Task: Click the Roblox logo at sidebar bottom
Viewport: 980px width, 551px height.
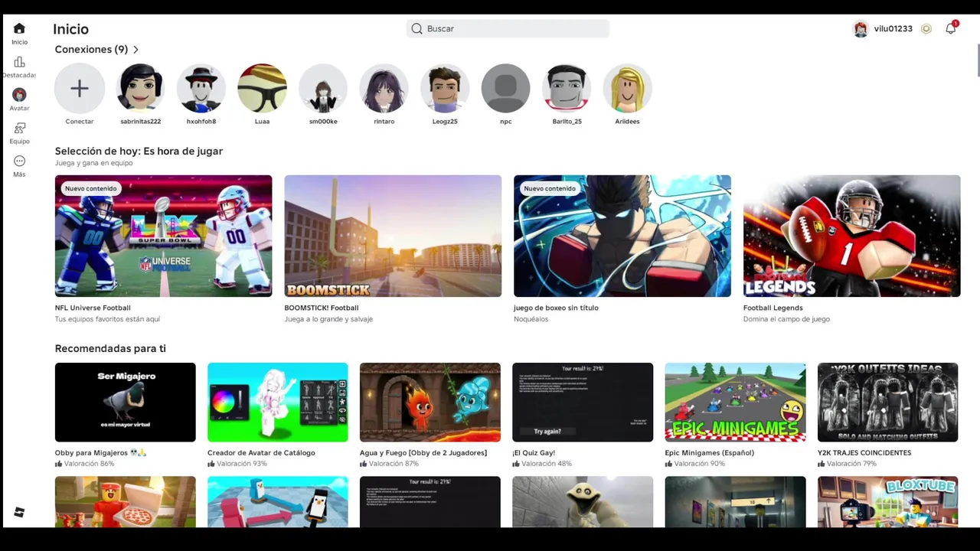Action: coord(19,513)
